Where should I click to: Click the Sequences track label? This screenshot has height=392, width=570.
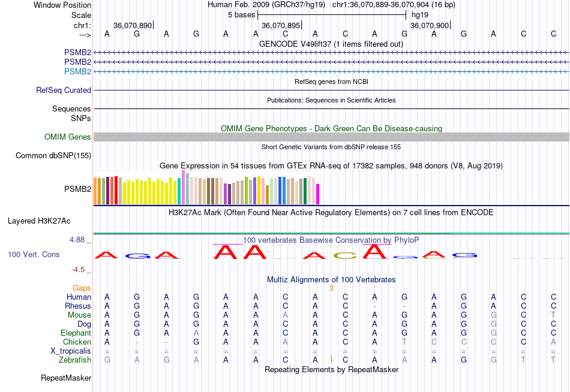[71, 108]
